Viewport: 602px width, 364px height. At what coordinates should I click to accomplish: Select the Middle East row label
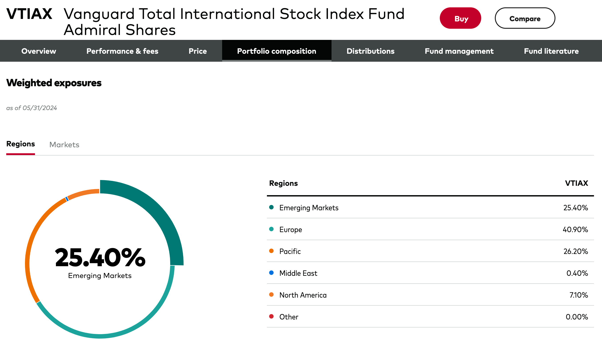pos(298,273)
